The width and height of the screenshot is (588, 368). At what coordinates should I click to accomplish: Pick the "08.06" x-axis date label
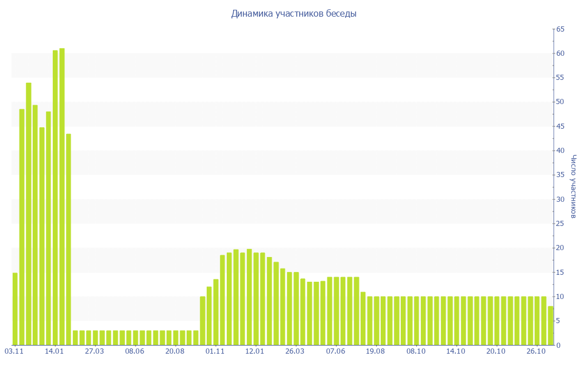134,351
